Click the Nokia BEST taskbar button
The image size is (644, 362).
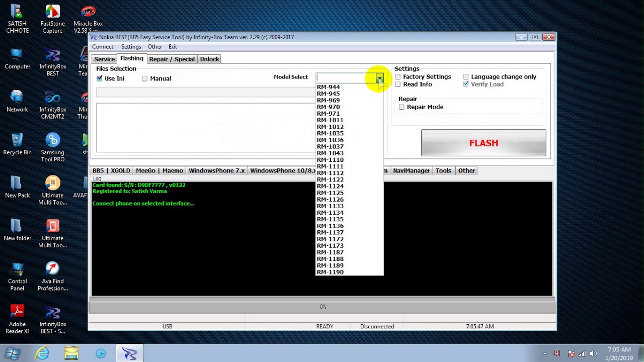coord(130,353)
